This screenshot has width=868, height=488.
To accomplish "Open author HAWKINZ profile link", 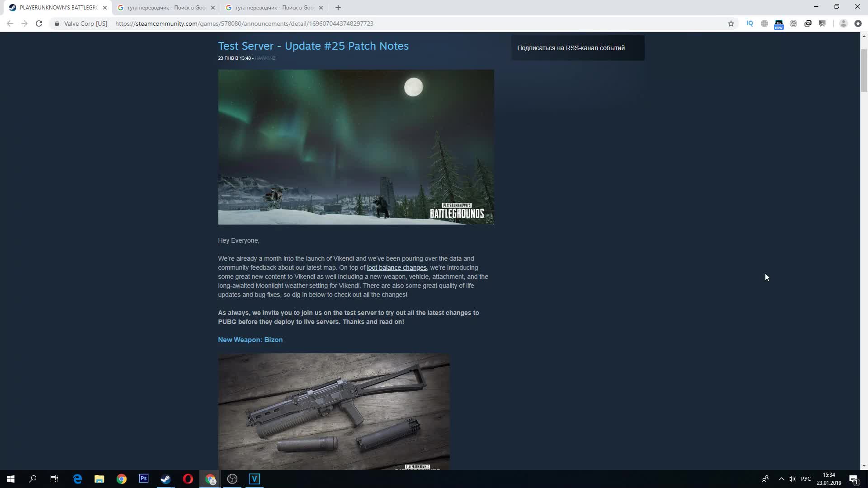I will (x=265, y=58).
